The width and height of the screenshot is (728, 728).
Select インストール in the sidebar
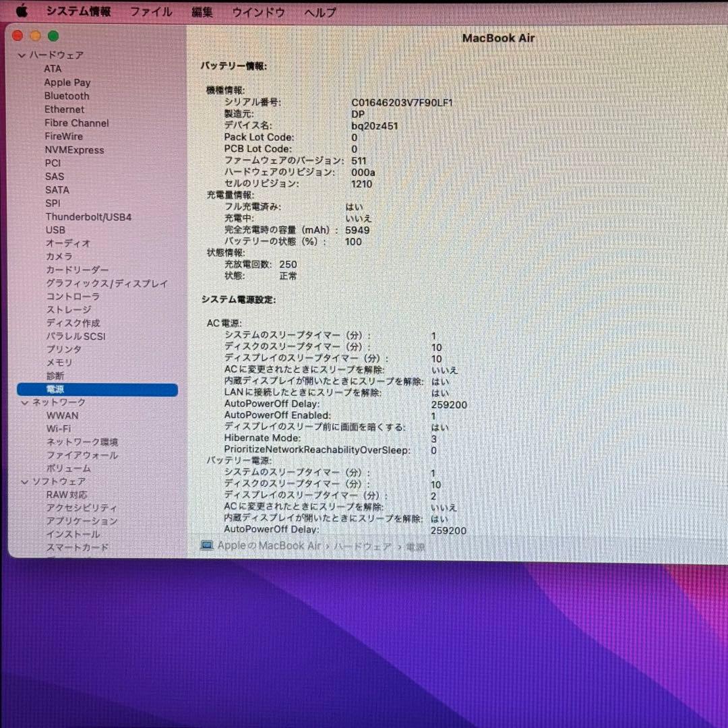click(x=73, y=535)
